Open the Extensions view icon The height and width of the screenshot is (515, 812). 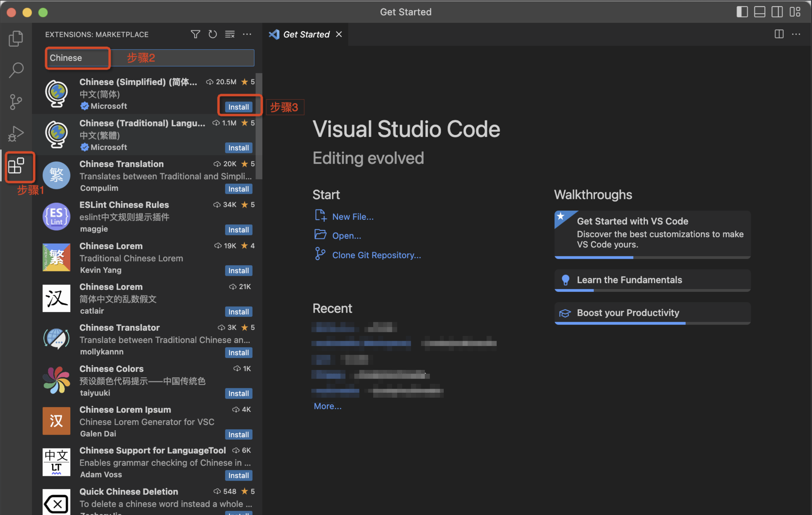coord(16,165)
